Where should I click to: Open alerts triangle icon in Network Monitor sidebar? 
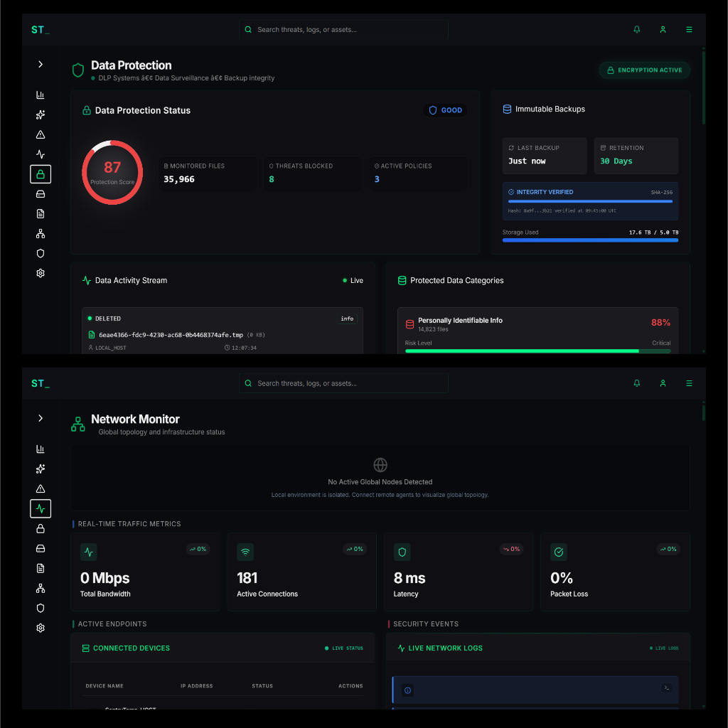coord(41,488)
